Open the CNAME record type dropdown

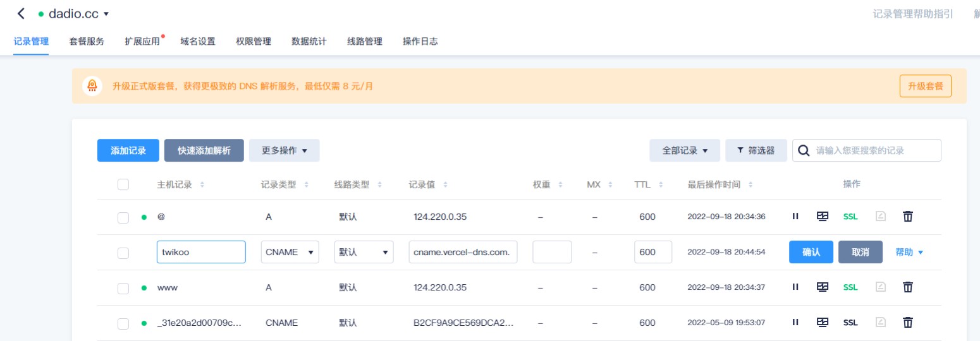[x=290, y=252]
